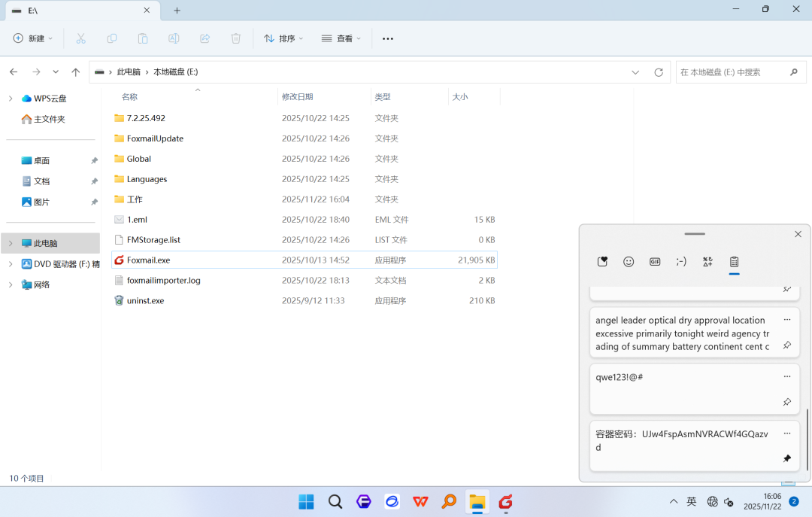Click the delete trash icon in toolbar

tap(235, 38)
